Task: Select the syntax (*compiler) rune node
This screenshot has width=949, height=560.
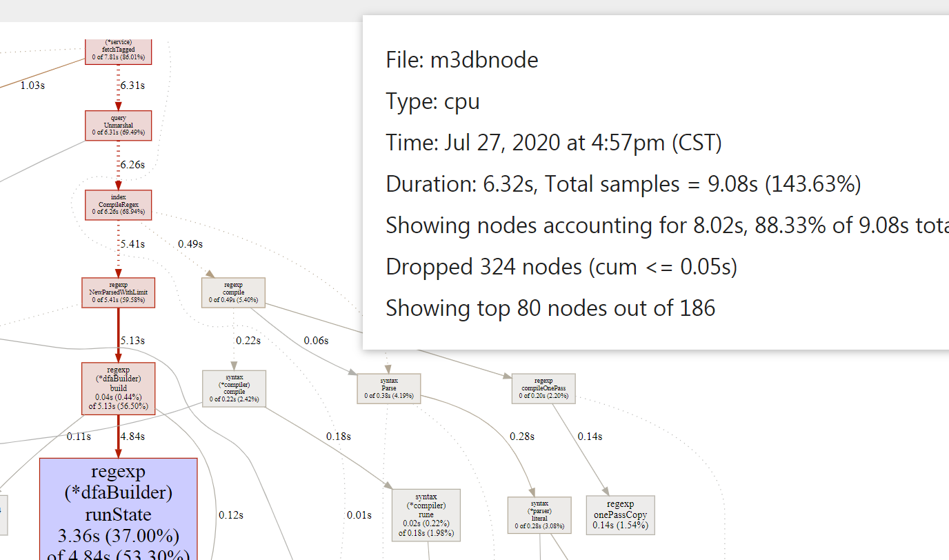Action: [x=426, y=514]
